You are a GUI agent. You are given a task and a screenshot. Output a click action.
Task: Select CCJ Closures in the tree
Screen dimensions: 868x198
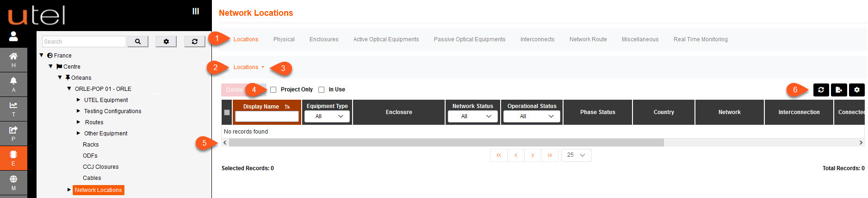[x=101, y=167]
